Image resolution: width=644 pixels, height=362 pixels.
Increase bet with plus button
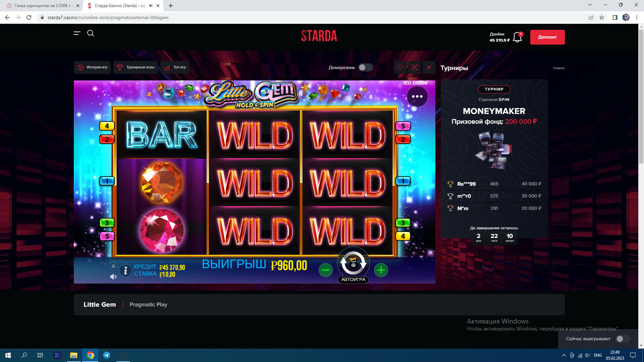click(x=381, y=270)
